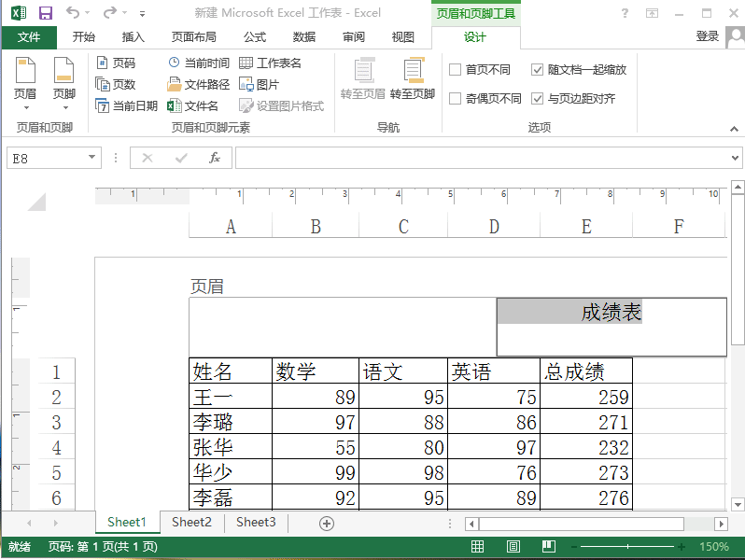This screenshot has height=560, width=745.
Task: Click the add new sheet plus icon
Action: pos(327,524)
